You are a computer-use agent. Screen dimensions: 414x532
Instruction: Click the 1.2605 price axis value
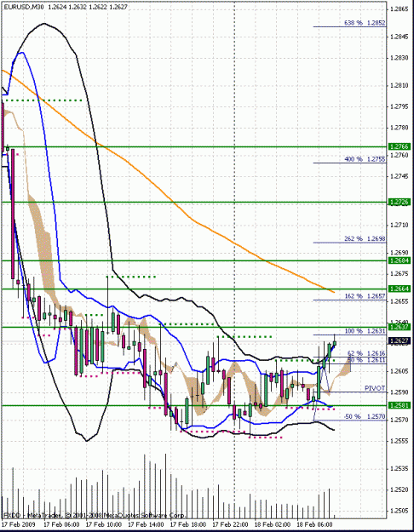pyautogui.click(x=400, y=371)
